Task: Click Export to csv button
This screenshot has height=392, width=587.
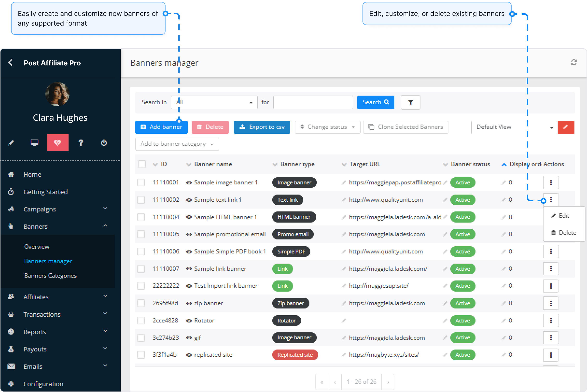Action: (261, 127)
